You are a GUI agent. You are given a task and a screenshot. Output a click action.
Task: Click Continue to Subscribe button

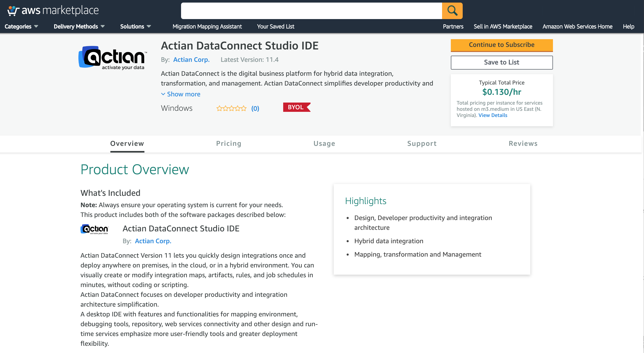click(501, 45)
